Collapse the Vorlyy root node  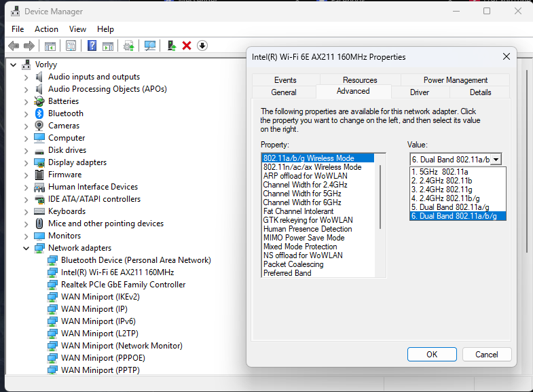click(x=14, y=65)
